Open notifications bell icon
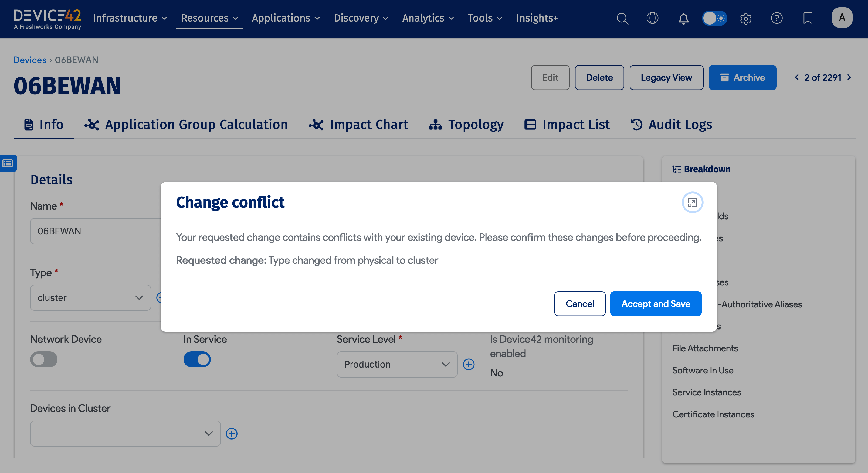 point(683,18)
